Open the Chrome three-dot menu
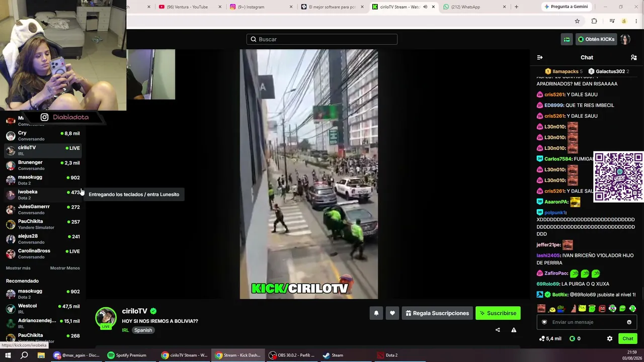 point(636,21)
